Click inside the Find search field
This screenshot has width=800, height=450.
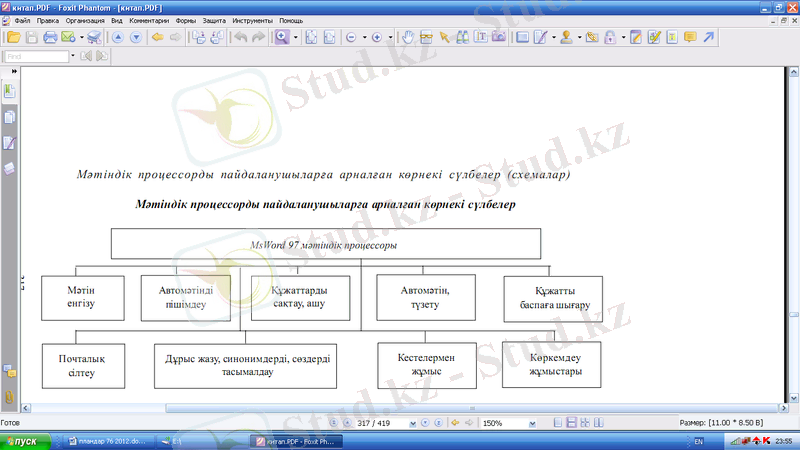[35, 57]
